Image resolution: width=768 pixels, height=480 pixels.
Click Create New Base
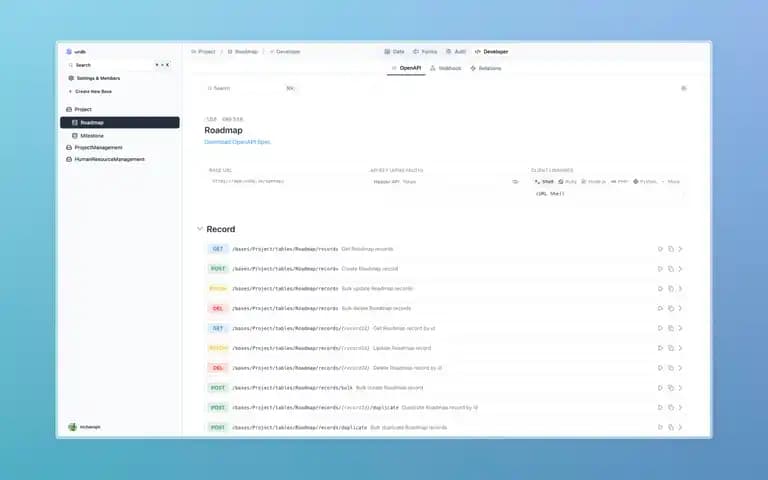tap(90, 92)
